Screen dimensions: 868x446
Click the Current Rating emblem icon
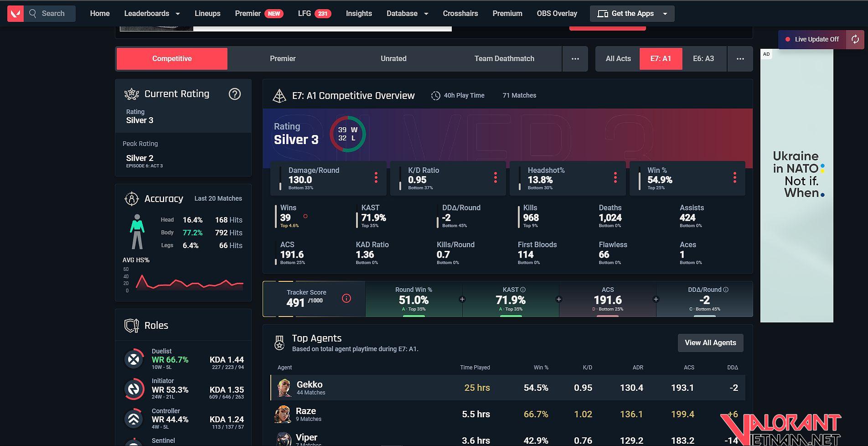tap(132, 94)
